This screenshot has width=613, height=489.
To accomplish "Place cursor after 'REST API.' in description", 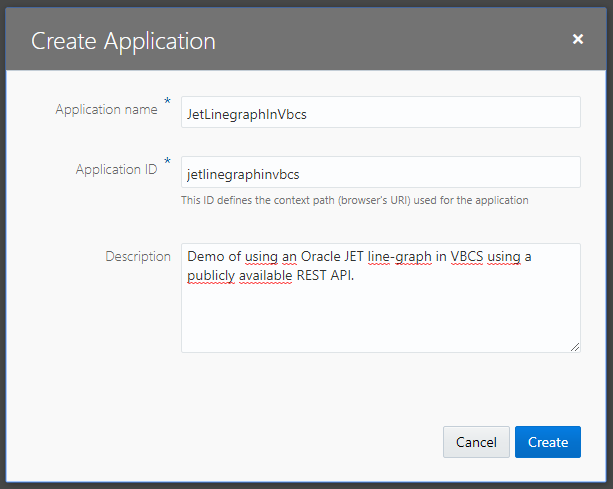I will point(356,276).
